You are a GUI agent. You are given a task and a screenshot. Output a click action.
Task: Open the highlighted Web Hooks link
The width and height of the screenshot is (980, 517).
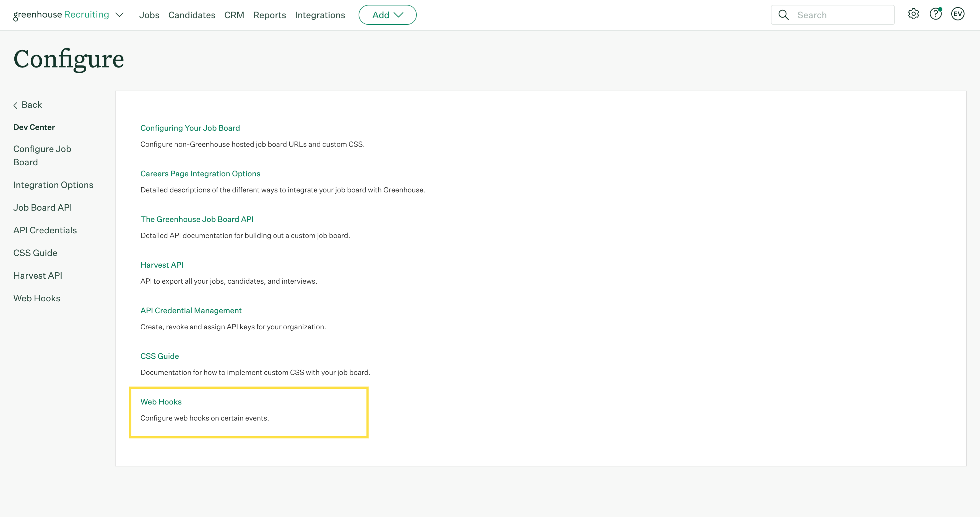[x=161, y=402]
